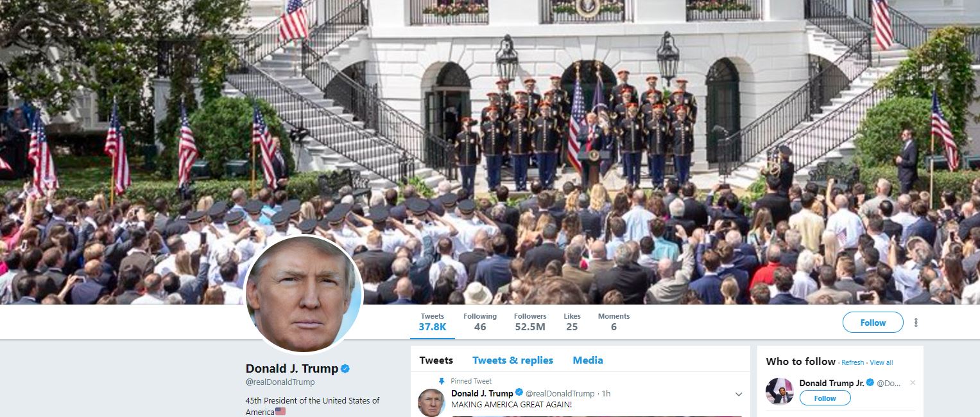Open the small tweet author avatar

[x=431, y=402]
